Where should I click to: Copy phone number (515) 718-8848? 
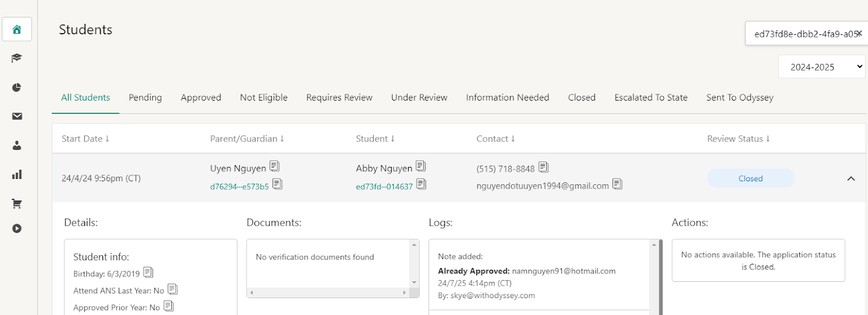click(x=543, y=166)
